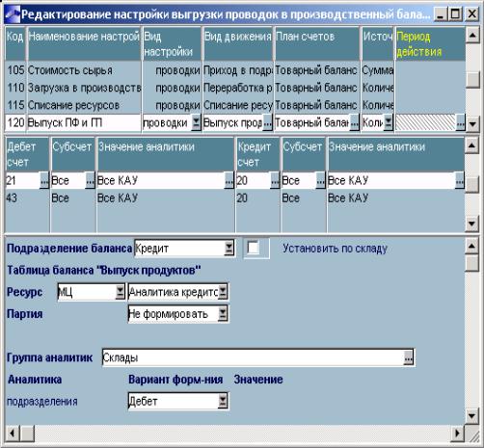Click the accounts grid scrollbar down arrow
Image resolution: width=484 pixels, height=448 pixels.
click(471, 224)
